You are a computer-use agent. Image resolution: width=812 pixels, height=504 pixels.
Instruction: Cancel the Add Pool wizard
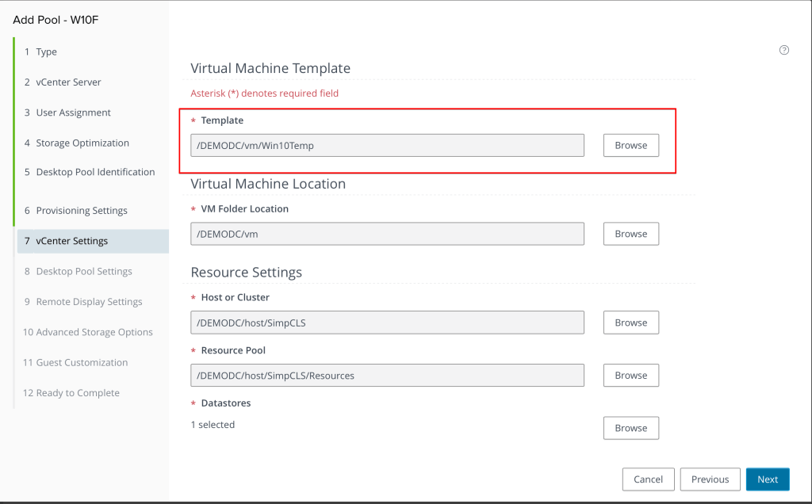click(x=648, y=479)
